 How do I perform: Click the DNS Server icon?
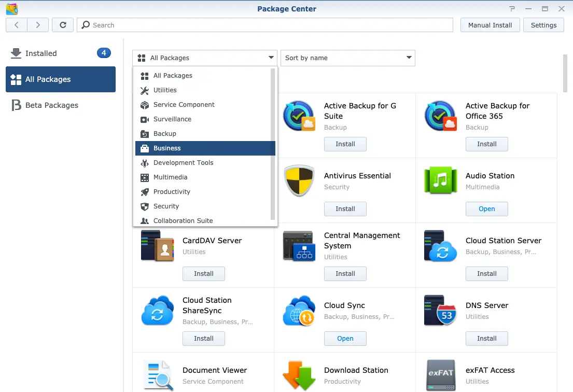[441, 310]
